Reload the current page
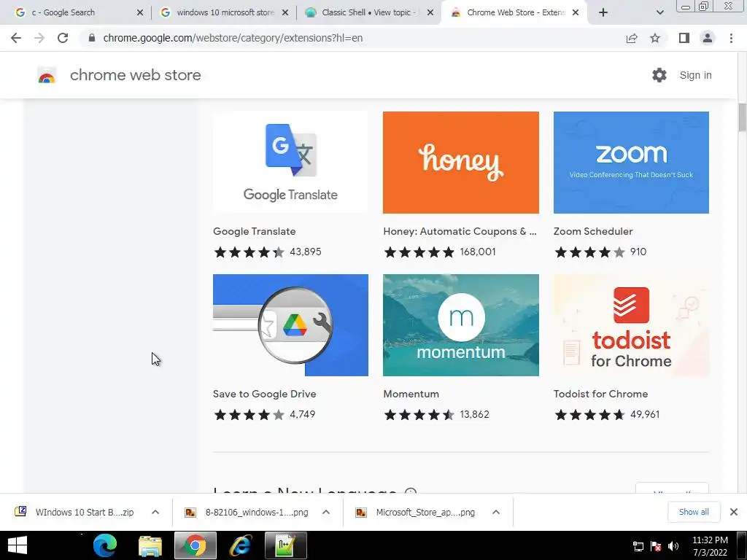Viewport: 747px width, 560px height. 63,38
